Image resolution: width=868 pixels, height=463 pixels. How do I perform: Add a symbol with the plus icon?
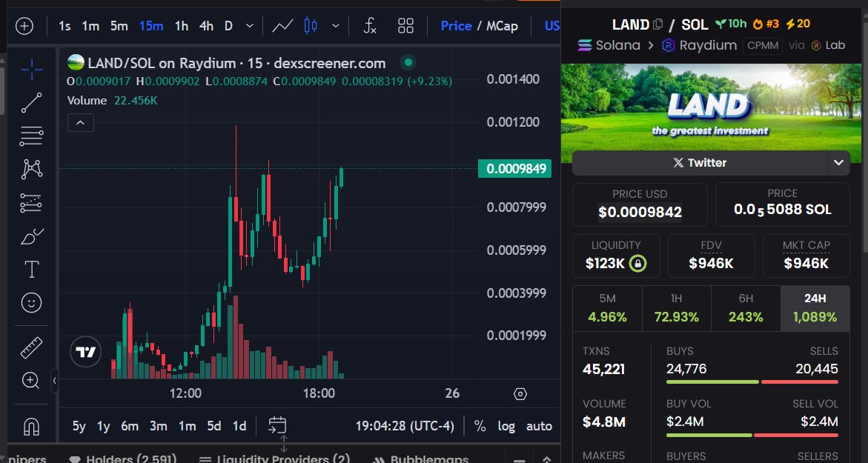pyautogui.click(x=24, y=26)
